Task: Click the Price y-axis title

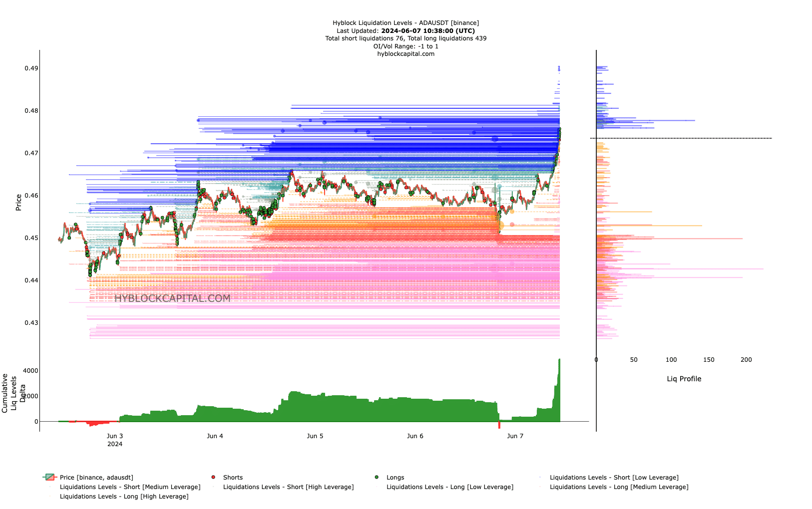Action: point(18,203)
